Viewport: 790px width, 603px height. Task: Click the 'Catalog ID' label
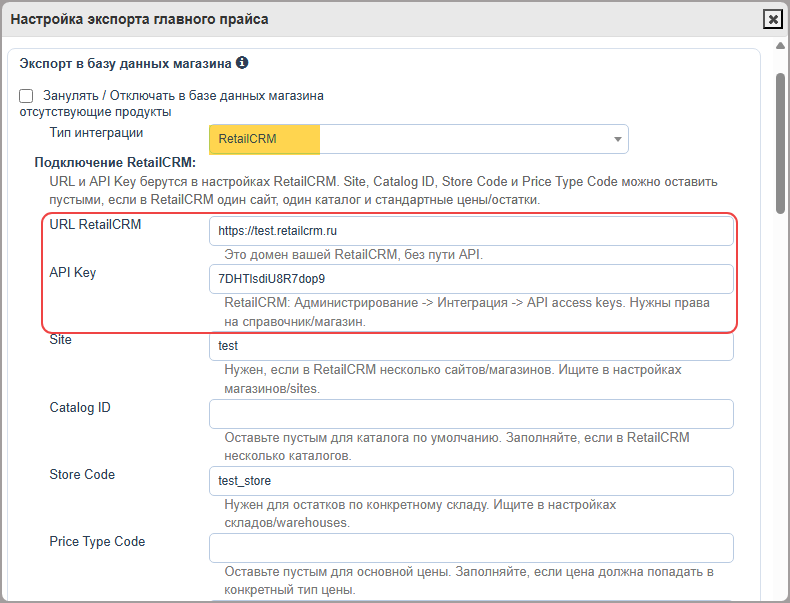tap(80, 408)
